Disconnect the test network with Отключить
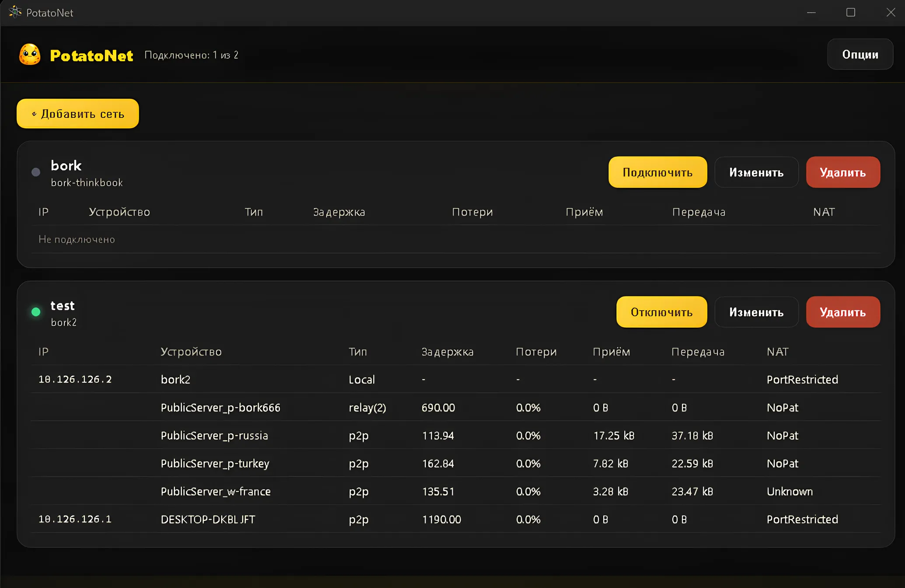Image resolution: width=905 pixels, height=588 pixels. click(661, 312)
